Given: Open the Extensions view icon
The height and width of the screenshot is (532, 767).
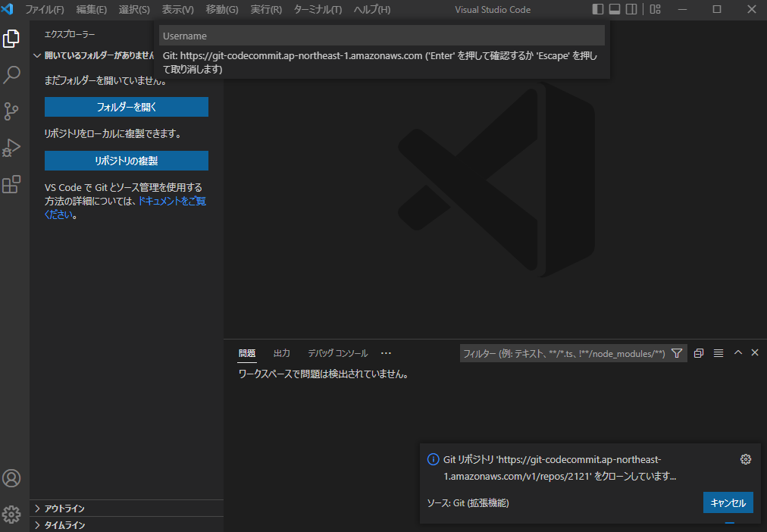Looking at the screenshot, I should pos(11,184).
